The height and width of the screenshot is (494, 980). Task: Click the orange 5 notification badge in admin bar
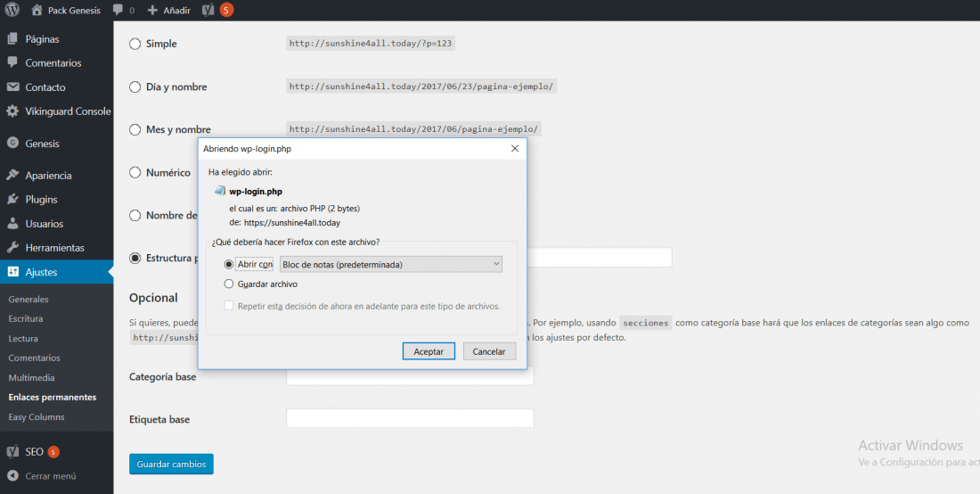click(227, 10)
